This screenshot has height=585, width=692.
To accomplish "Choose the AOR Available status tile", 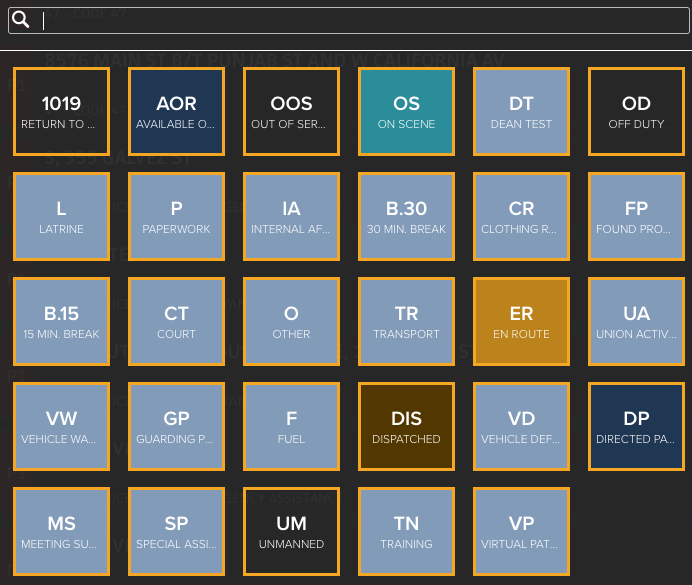I will click(x=177, y=112).
